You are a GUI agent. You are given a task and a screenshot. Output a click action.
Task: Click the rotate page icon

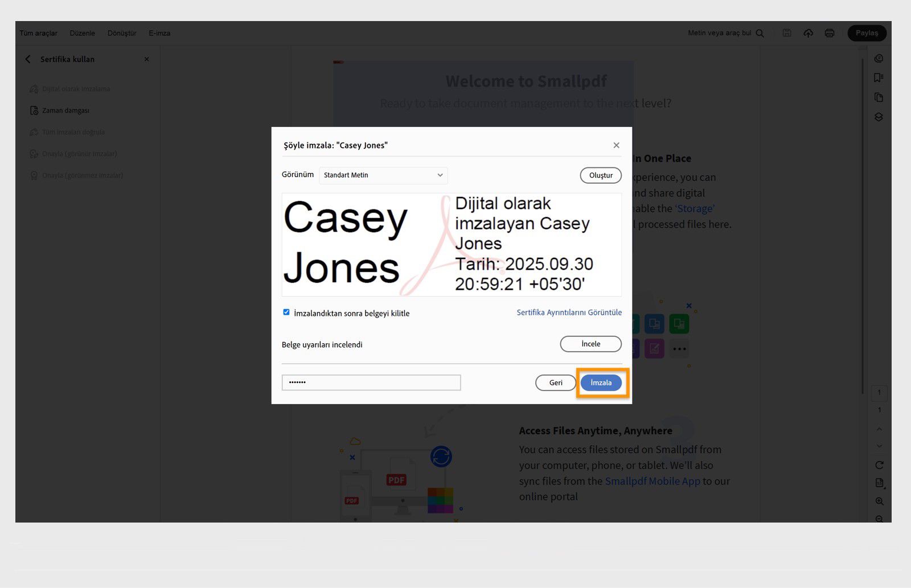tap(879, 465)
